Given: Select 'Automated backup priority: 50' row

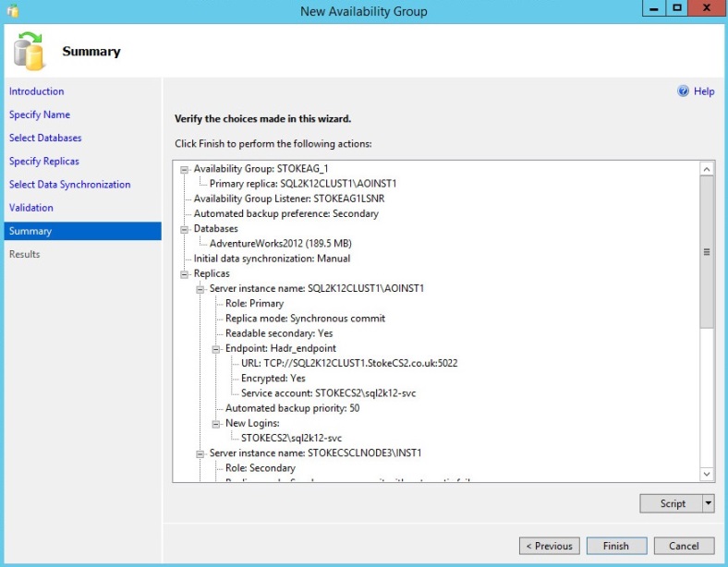Looking at the screenshot, I should [x=292, y=408].
